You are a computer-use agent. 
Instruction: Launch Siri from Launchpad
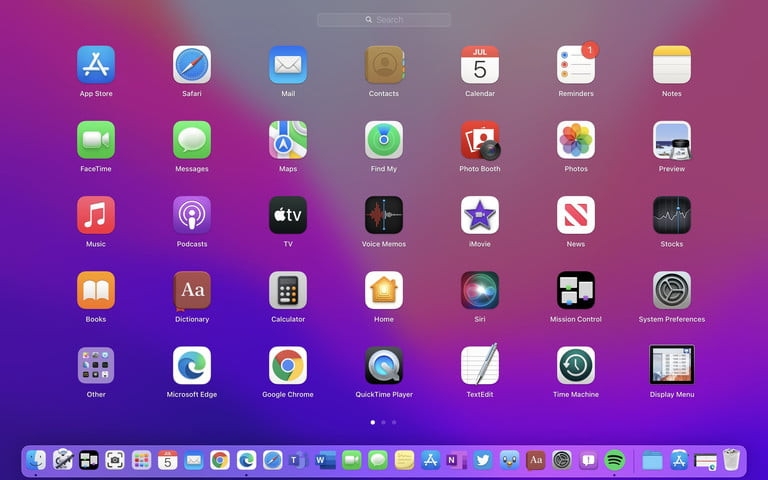[x=480, y=290]
